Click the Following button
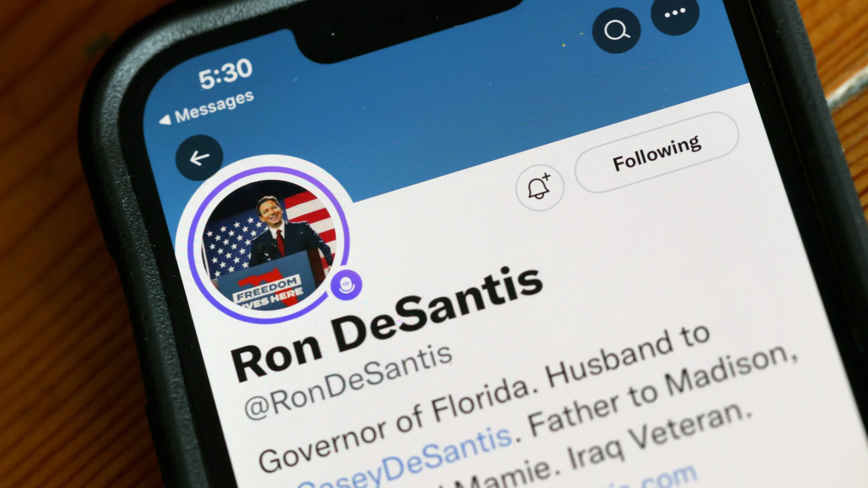 pyautogui.click(x=657, y=153)
